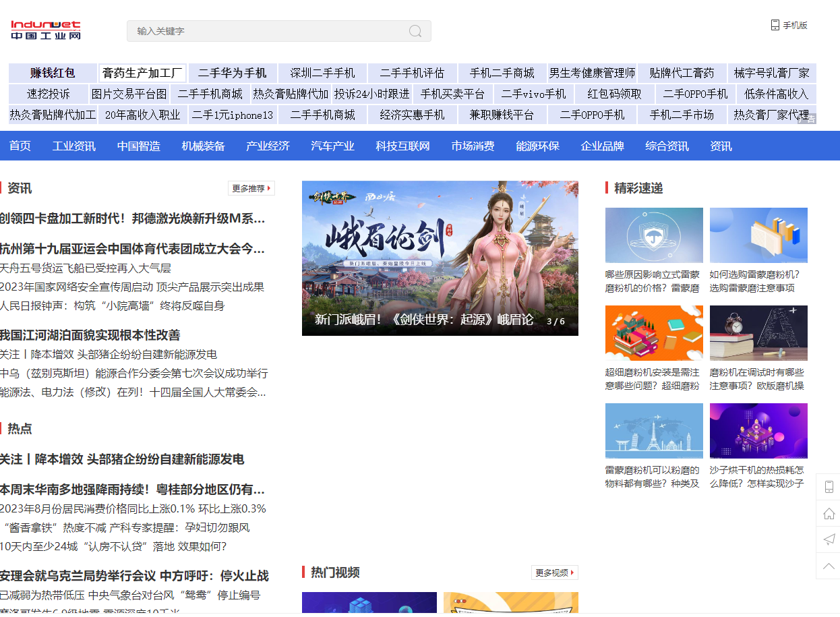Open headline 本周末华南多地强降雨持续
Viewport: 840px width, 617px height.
[133, 490]
